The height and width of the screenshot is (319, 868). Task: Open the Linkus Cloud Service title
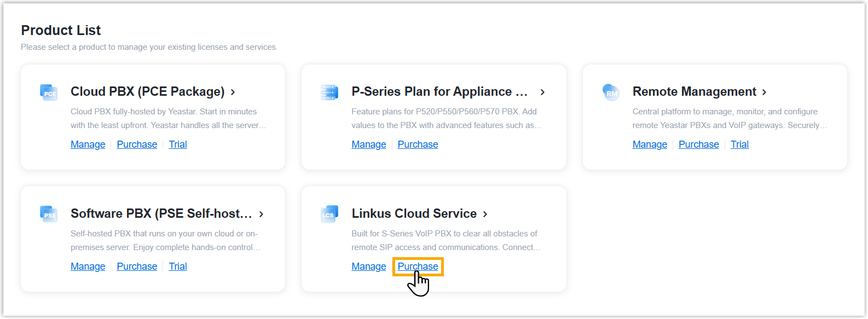(x=414, y=214)
